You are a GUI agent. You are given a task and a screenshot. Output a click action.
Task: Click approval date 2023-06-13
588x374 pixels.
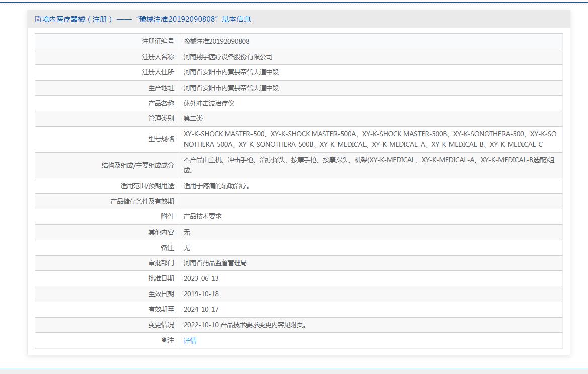201,278
